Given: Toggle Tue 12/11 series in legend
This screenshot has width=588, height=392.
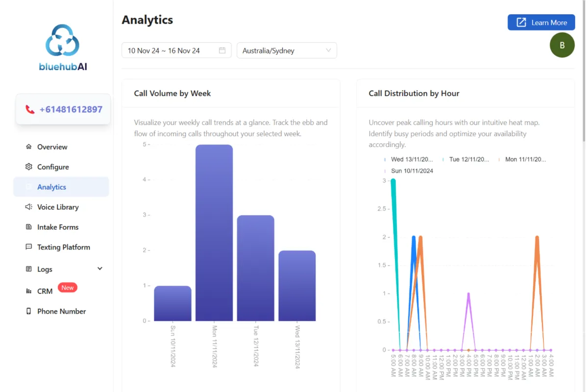Looking at the screenshot, I should [466, 159].
